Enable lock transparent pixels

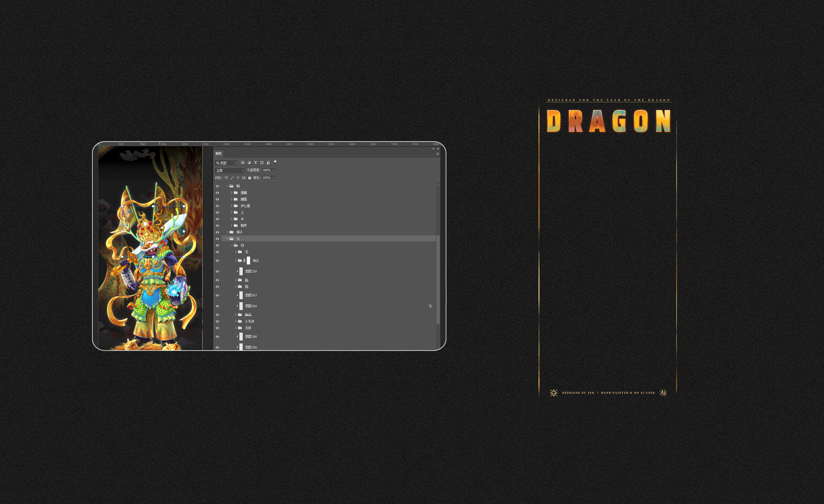pos(227,178)
